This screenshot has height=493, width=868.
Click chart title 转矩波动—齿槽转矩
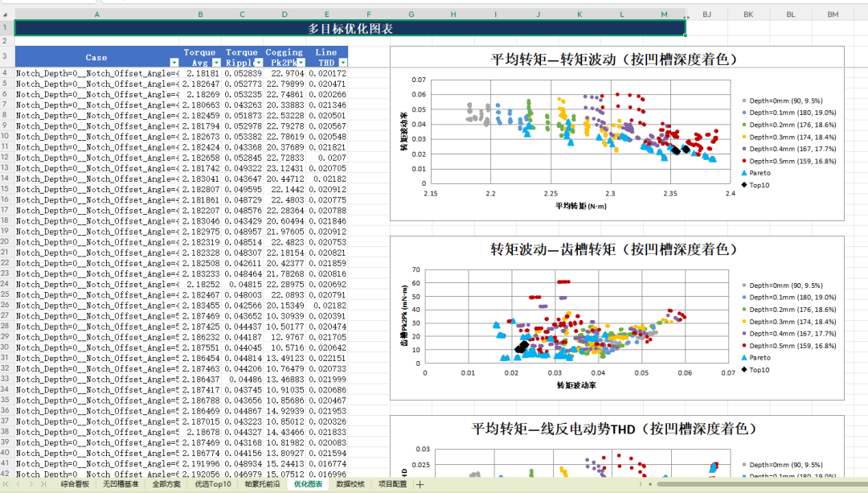[614, 249]
